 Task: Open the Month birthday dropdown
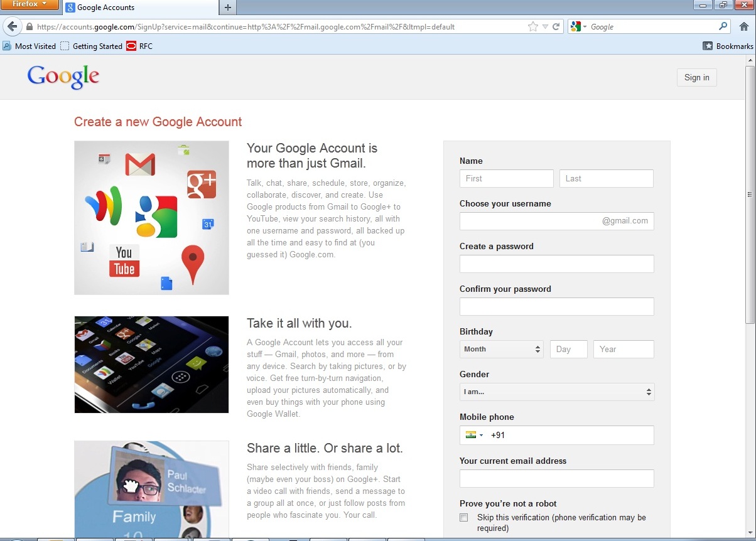[x=501, y=349]
